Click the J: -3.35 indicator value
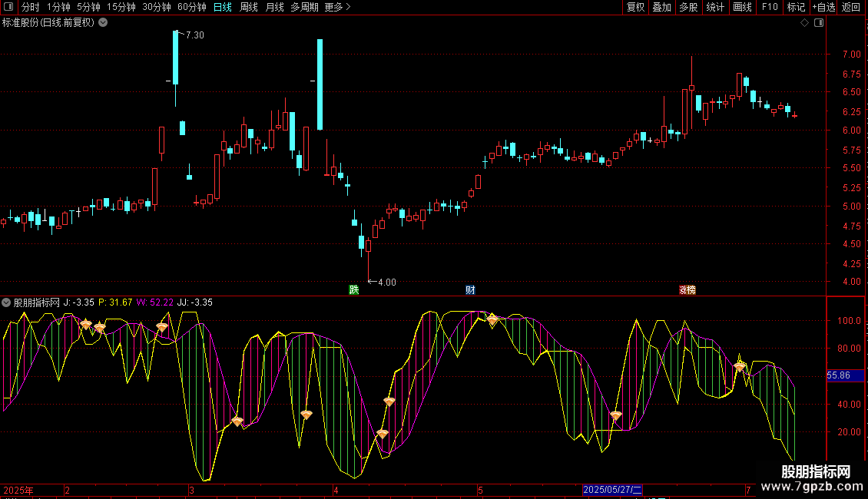 (x=78, y=302)
